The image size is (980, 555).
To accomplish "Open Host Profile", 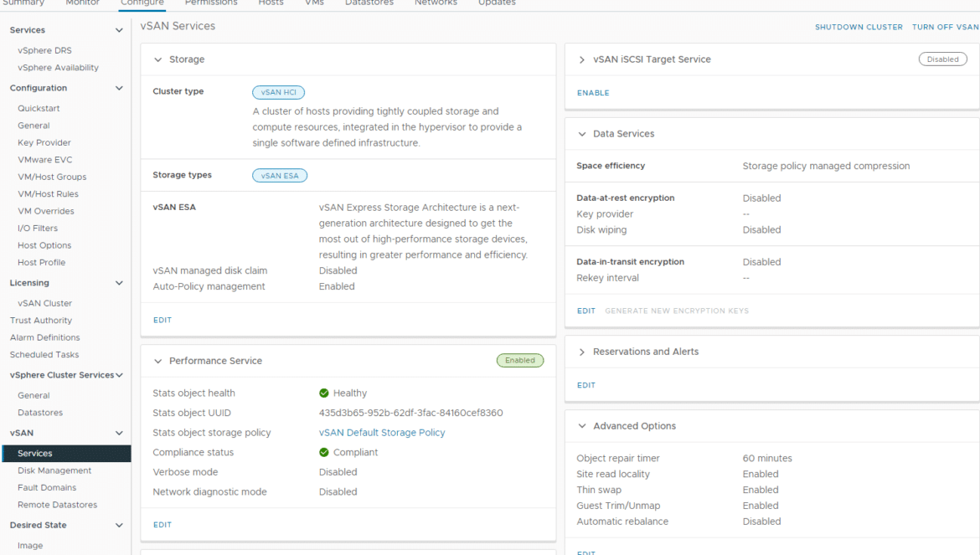I will (x=41, y=263).
